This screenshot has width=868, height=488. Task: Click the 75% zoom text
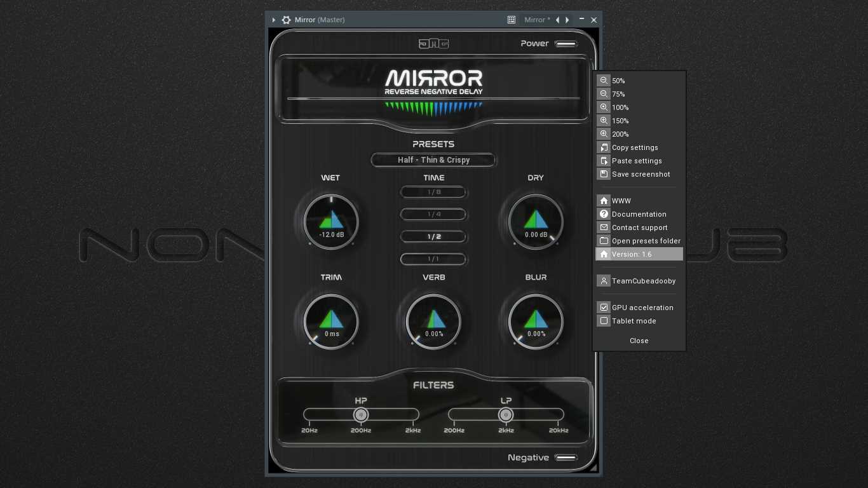tap(618, 94)
